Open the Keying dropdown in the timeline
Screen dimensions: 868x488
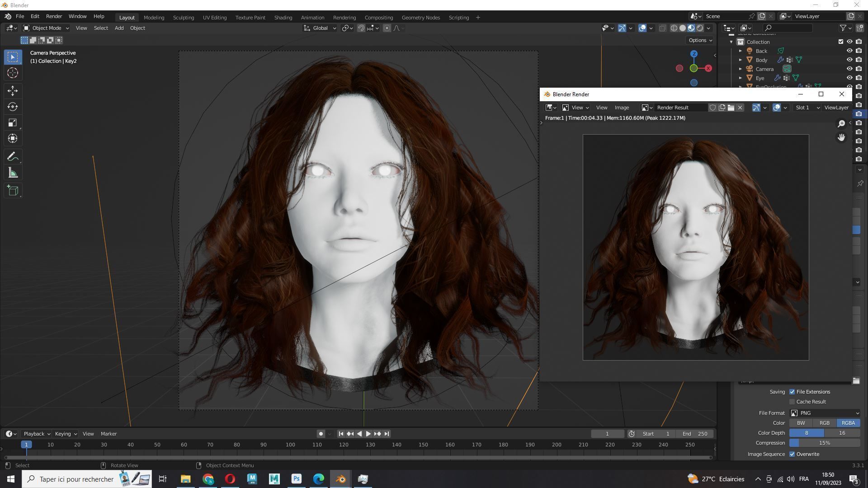pos(66,434)
